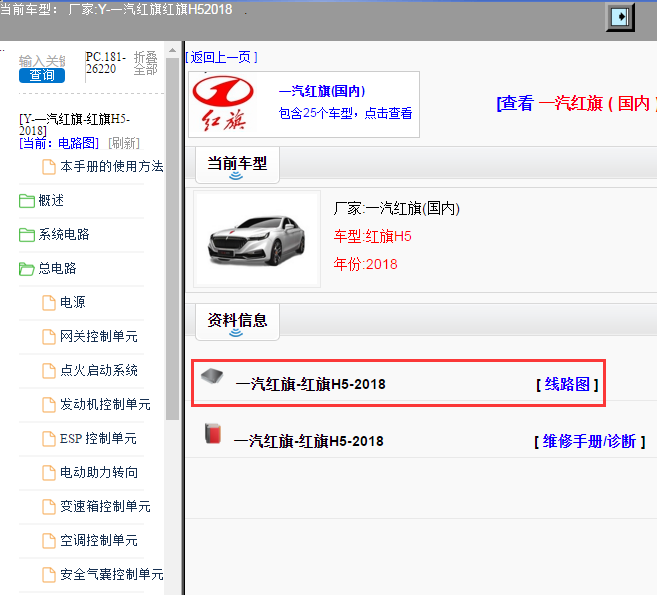657x595 pixels.
Task: Open the 变速箱控制单元 entry
Action: (x=105, y=506)
